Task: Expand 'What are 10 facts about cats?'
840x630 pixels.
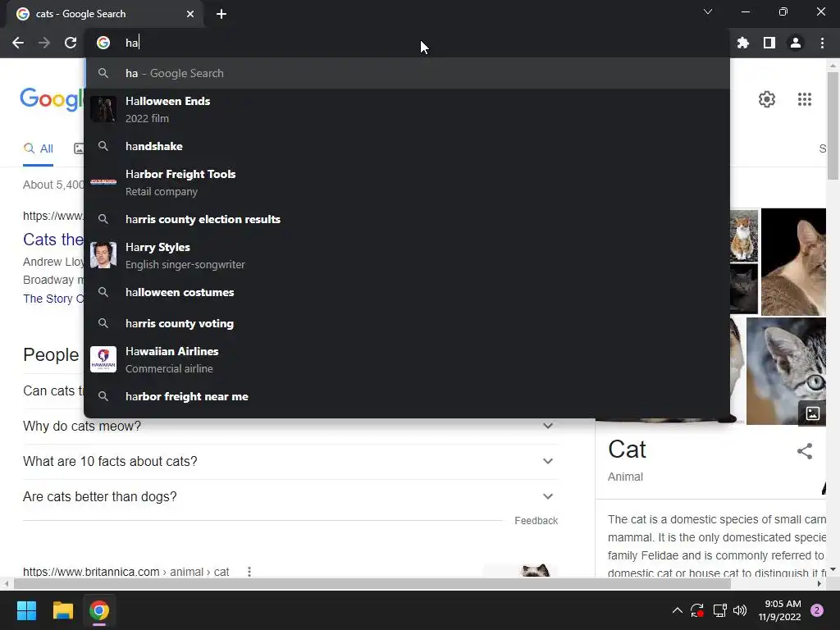Action: [x=290, y=461]
